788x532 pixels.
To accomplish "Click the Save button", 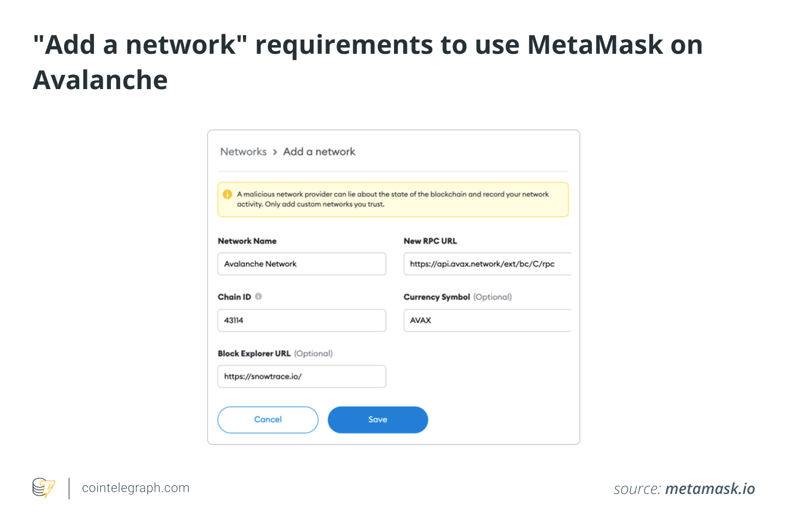I will pos(378,420).
